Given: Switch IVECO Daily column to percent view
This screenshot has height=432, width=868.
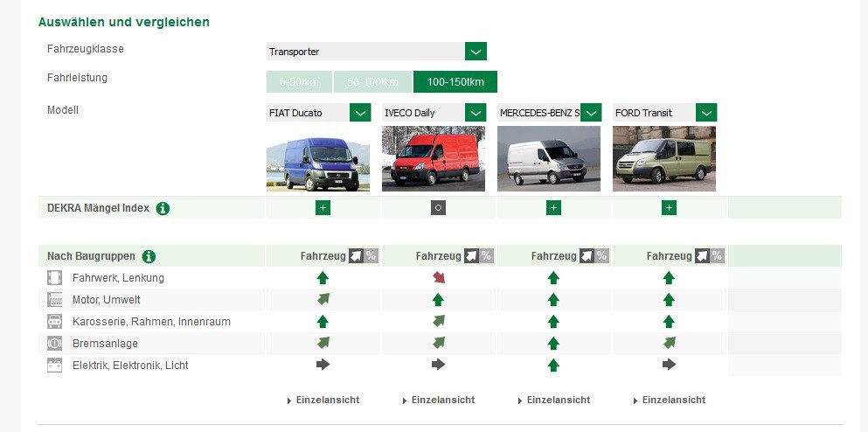Looking at the screenshot, I should pyautogui.click(x=486, y=256).
